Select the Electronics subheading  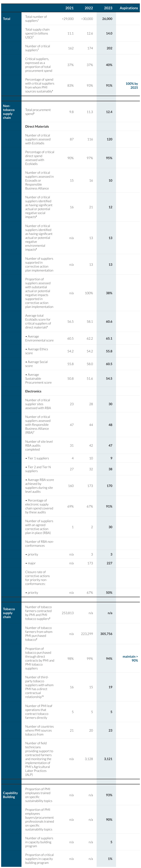pos(33,391)
